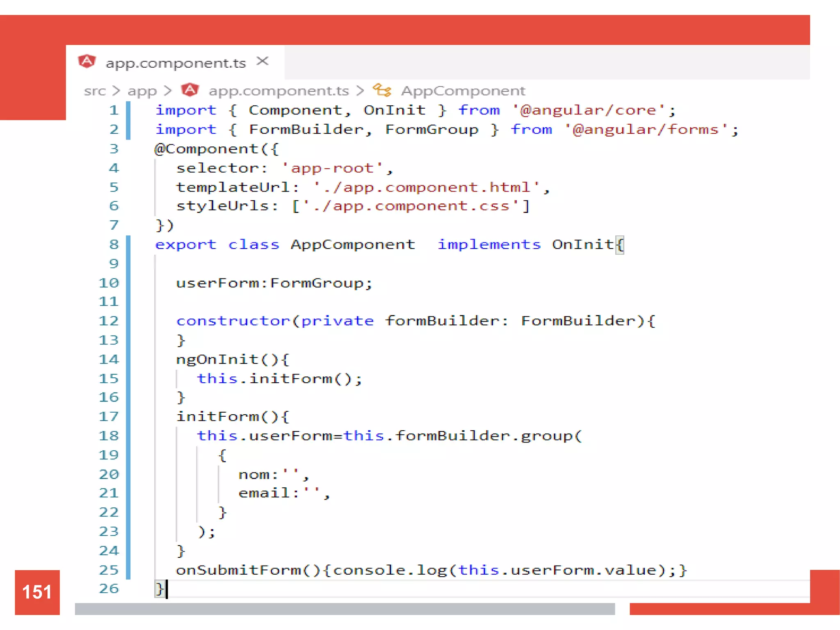Viewport: 840px width, 630px height.
Task: Expand chevron after app in breadcrumb
Action: tap(167, 91)
